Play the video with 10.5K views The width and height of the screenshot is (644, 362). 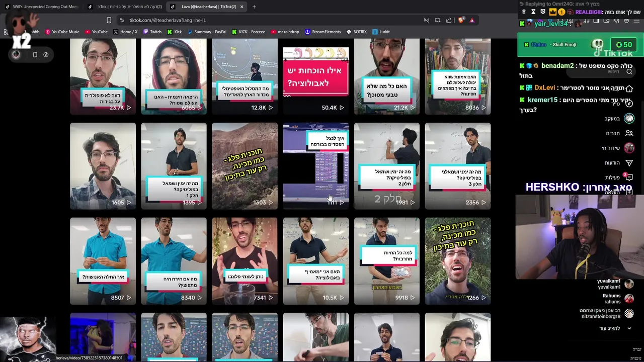(x=315, y=261)
